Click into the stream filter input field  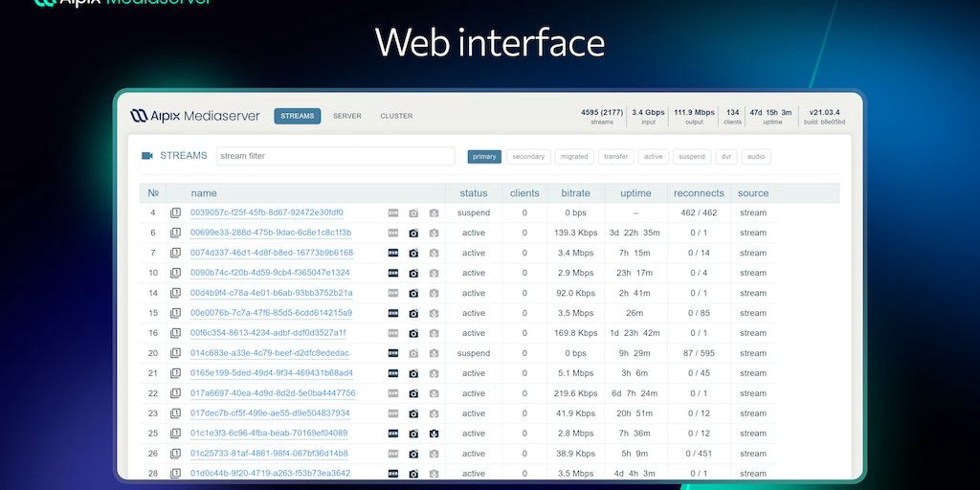(x=334, y=156)
